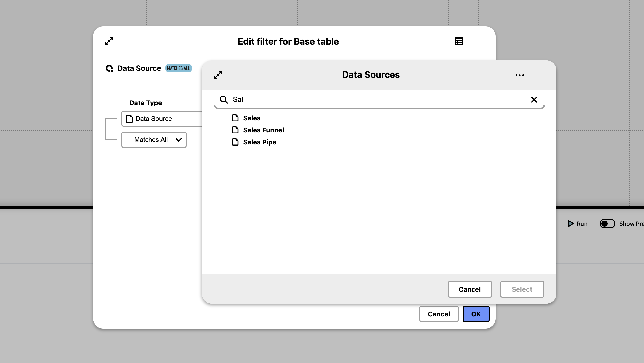Clear the search field with the X icon
The width and height of the screenshot is (644, 363).
tap(534, 100)
